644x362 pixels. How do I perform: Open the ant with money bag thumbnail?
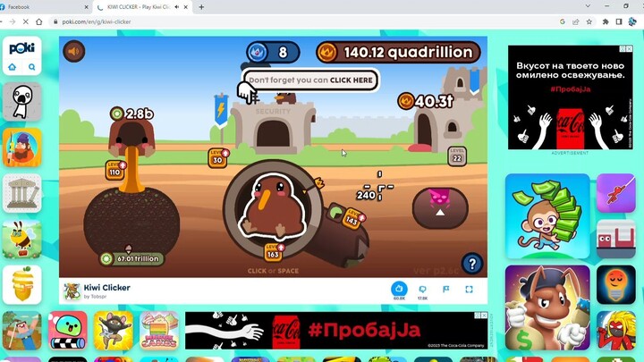547,307
